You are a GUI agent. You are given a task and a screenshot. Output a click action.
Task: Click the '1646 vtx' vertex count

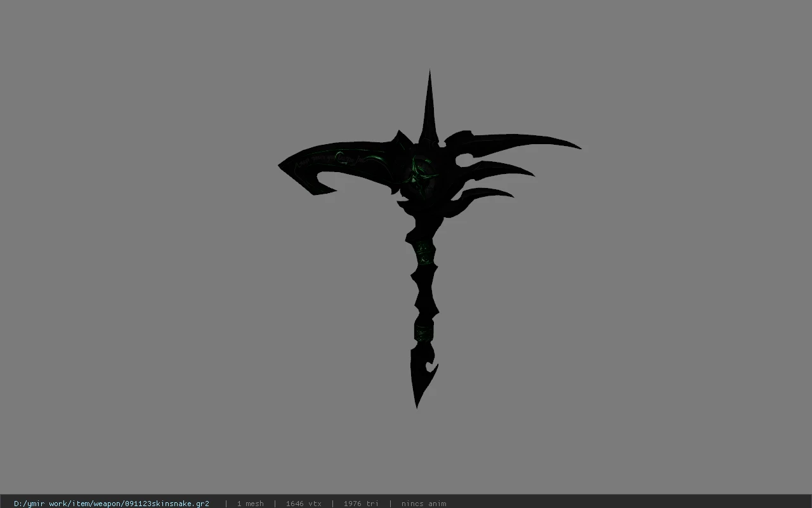[x=303, y=504]
